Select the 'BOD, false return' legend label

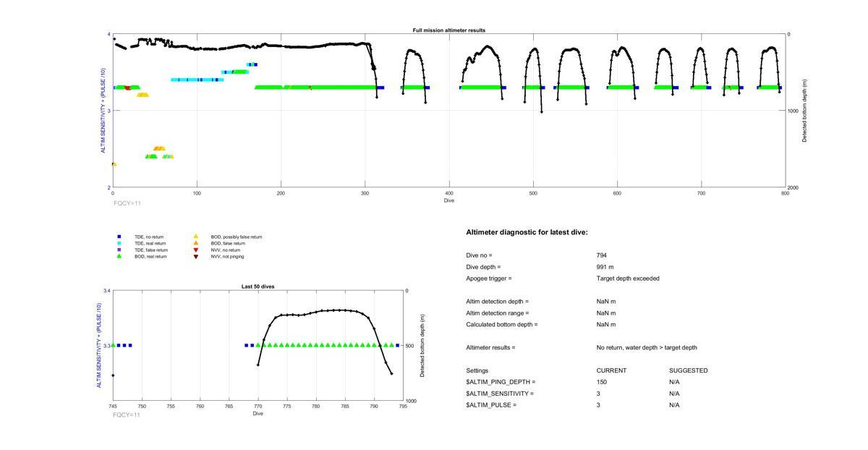pyautogui.click(x=228, y=243)
